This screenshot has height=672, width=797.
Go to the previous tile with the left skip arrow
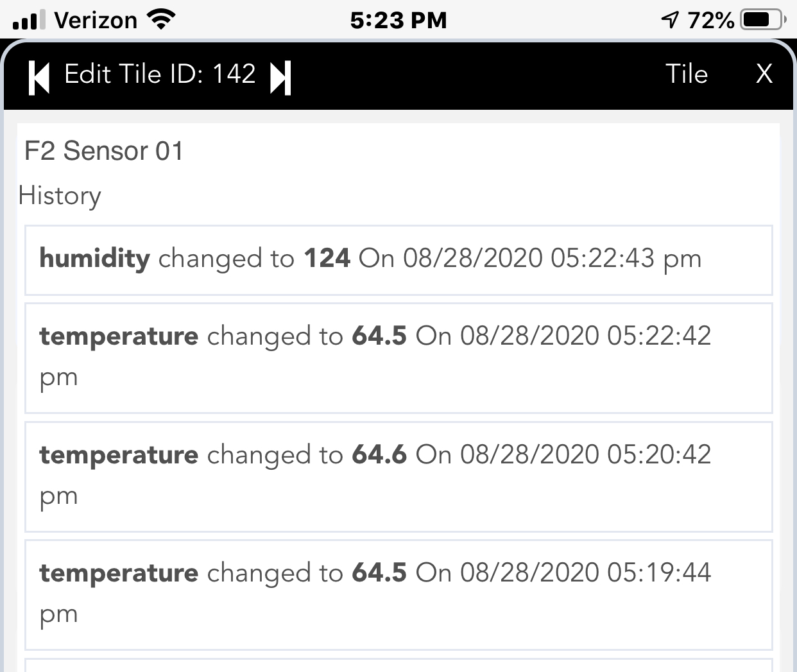tap(39, 78)
